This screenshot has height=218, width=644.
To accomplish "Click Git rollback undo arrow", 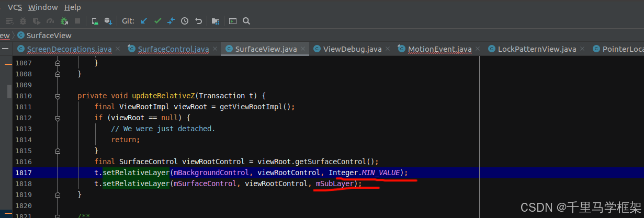I will (x=198, y=21).
